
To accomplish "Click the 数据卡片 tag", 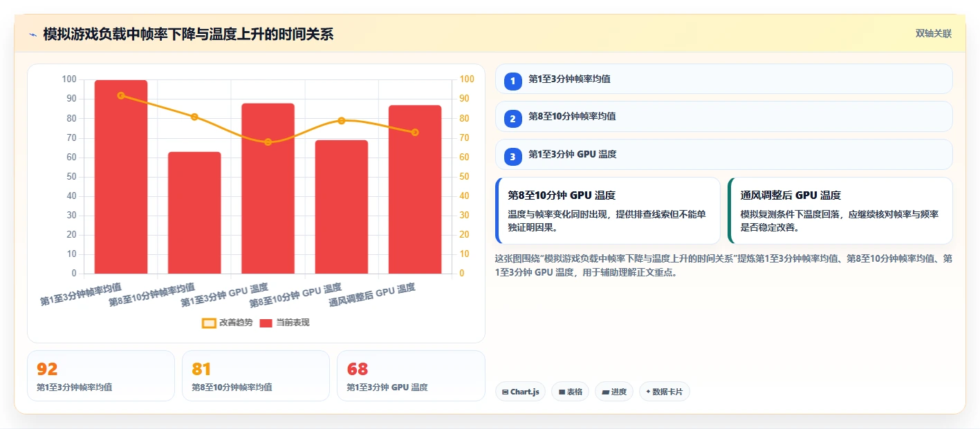I will [x=664, y=392].
